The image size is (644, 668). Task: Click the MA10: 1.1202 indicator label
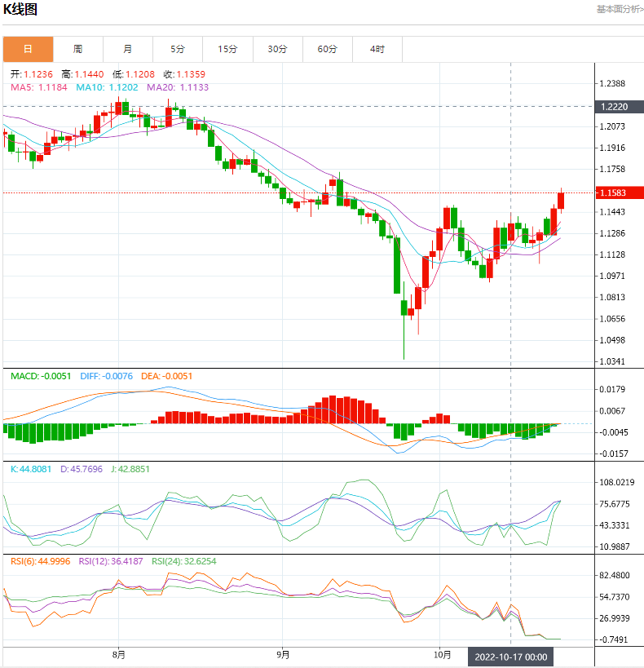click(x=107, y=87)
